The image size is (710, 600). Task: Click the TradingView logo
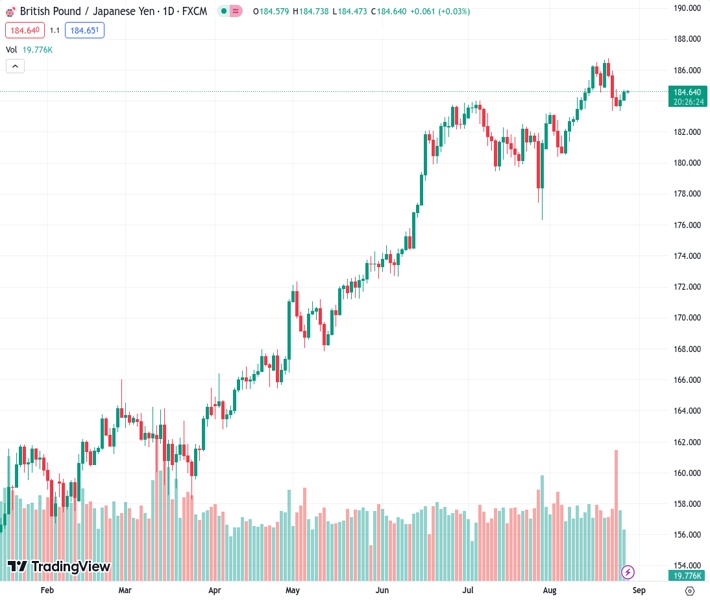coord(58,567)
